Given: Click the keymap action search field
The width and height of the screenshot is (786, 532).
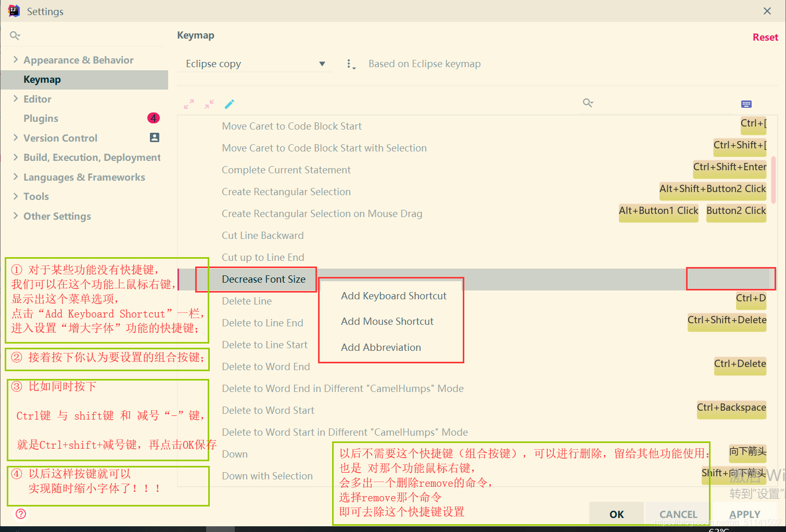Looking at the screenshot, I should pos(656,103).
